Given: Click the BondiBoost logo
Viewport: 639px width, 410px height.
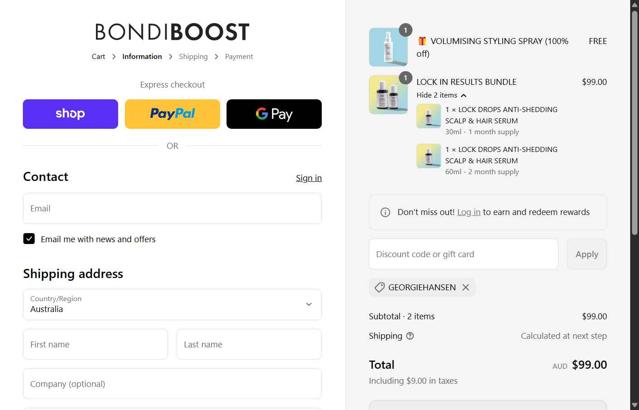Looking at the screenshot, I should click(x=172, y=32).
